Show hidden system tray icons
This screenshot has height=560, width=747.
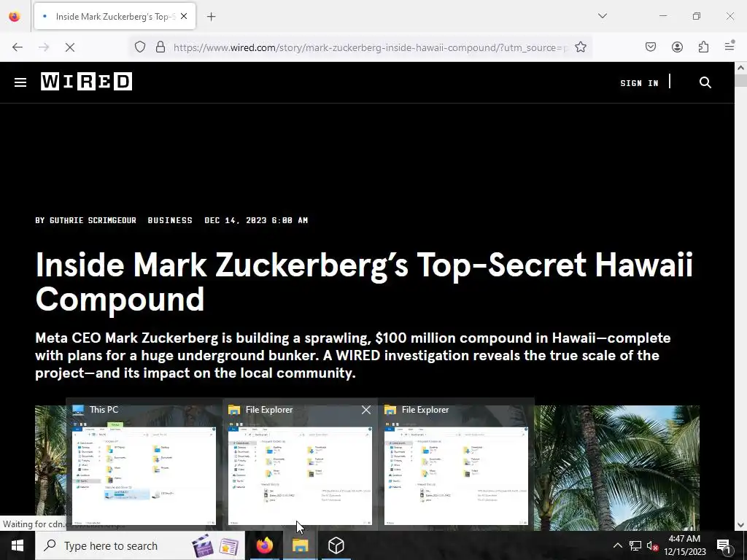617,545
